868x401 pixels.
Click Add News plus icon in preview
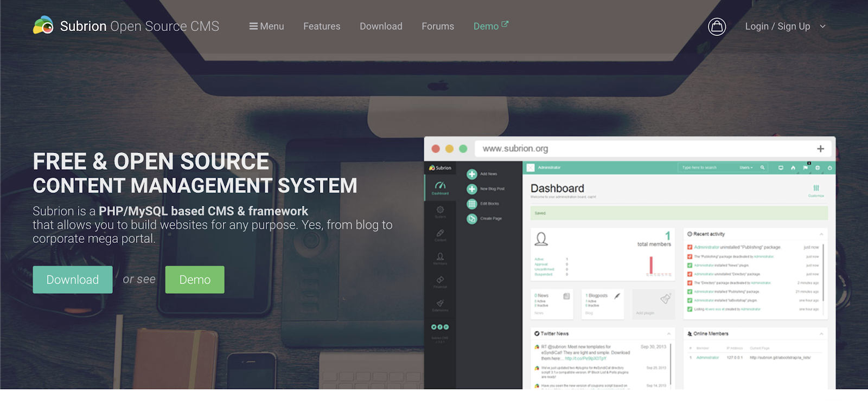(472, 174)
